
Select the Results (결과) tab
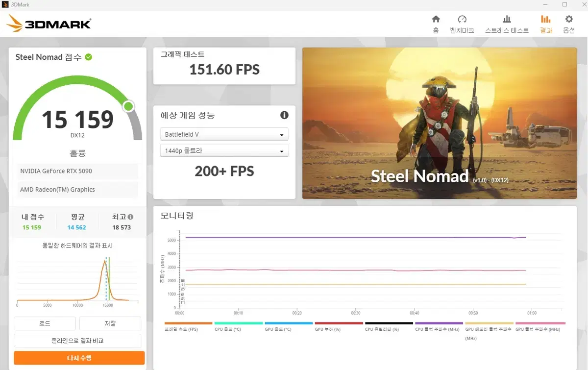545,24
